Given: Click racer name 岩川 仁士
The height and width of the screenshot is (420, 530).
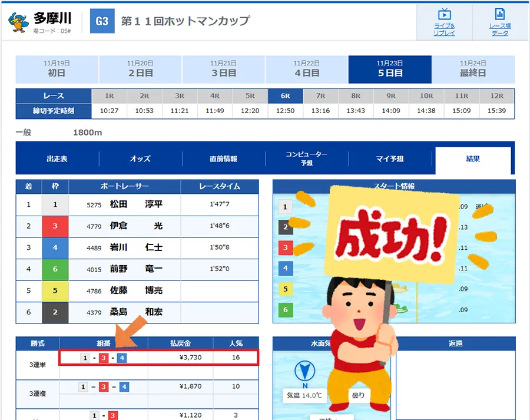Looking at the screenshot, I should tap(135, 247).
